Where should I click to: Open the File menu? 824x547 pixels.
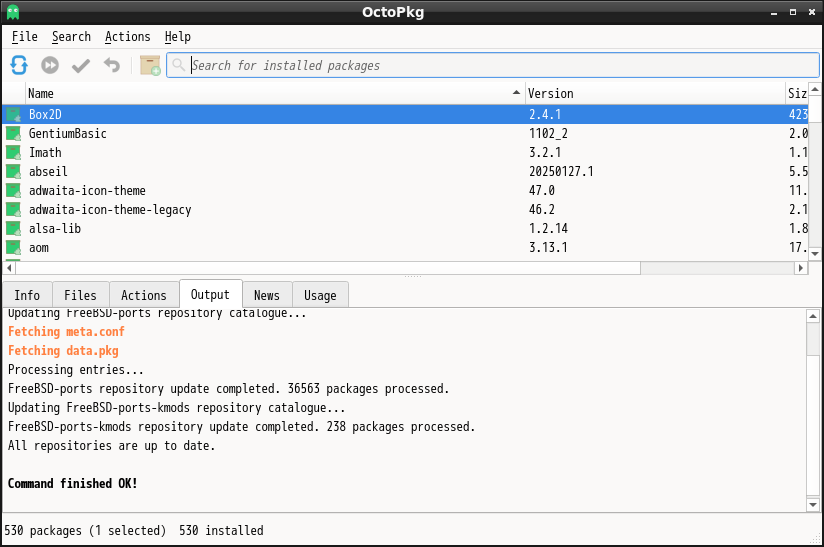(x=25, y=37)
